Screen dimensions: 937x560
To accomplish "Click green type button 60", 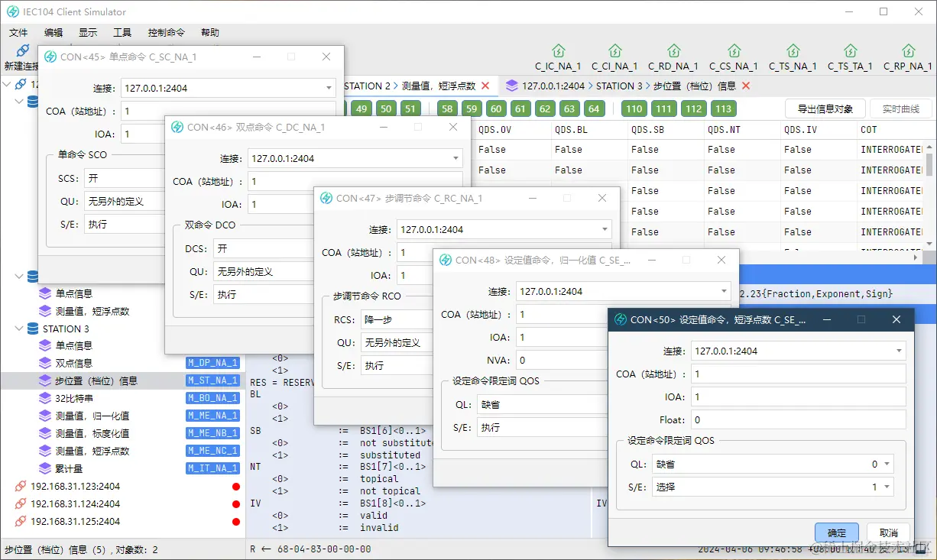I will click(x=496, y=108).
